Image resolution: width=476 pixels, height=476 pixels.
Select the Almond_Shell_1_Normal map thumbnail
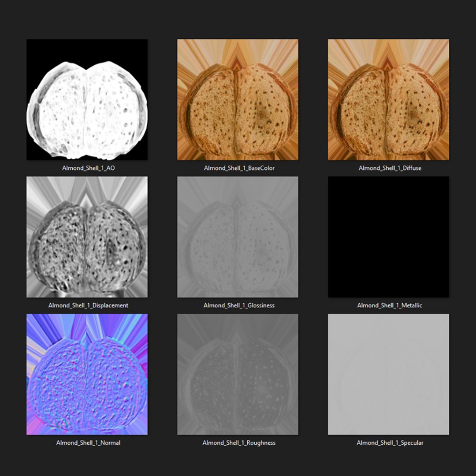tap(87, 374)
